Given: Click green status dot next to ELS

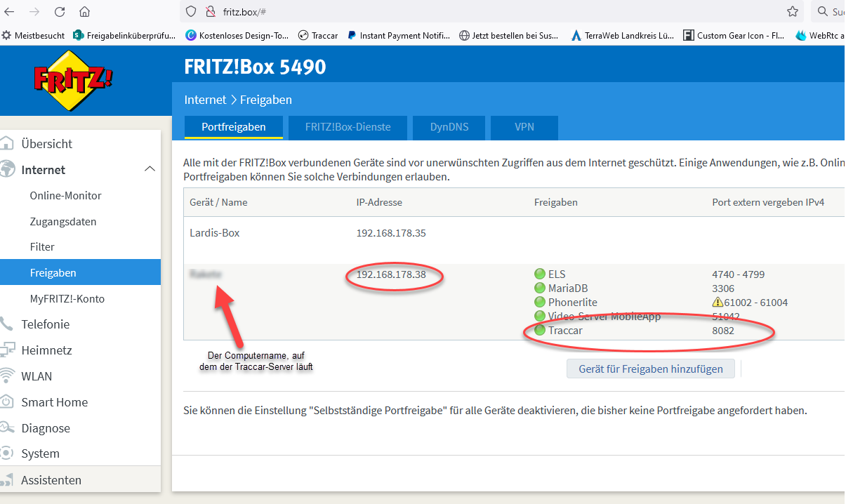Looking at the screenshot, I should (540, 274).
